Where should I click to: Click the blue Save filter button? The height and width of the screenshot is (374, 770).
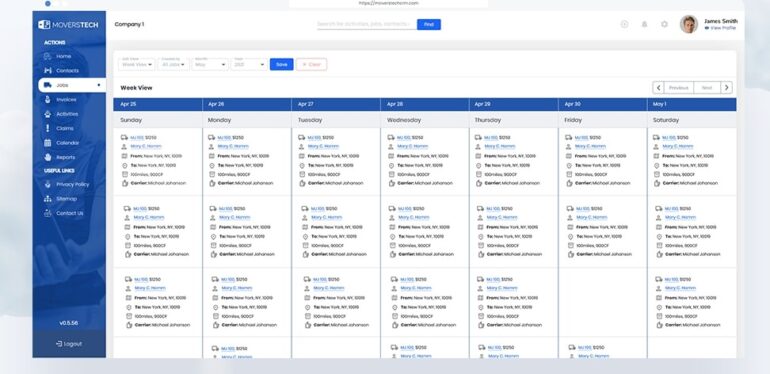click(281, 64)
